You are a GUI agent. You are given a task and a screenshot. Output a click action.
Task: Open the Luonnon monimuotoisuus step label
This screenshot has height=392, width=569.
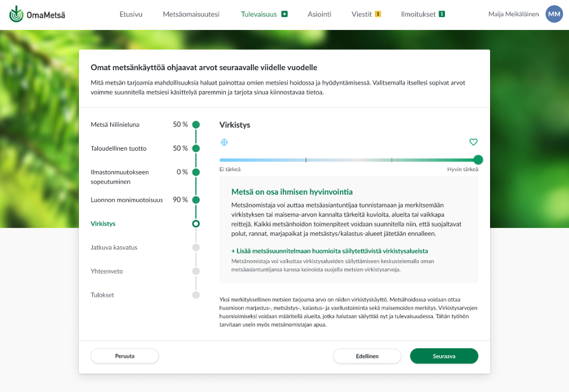127,200
